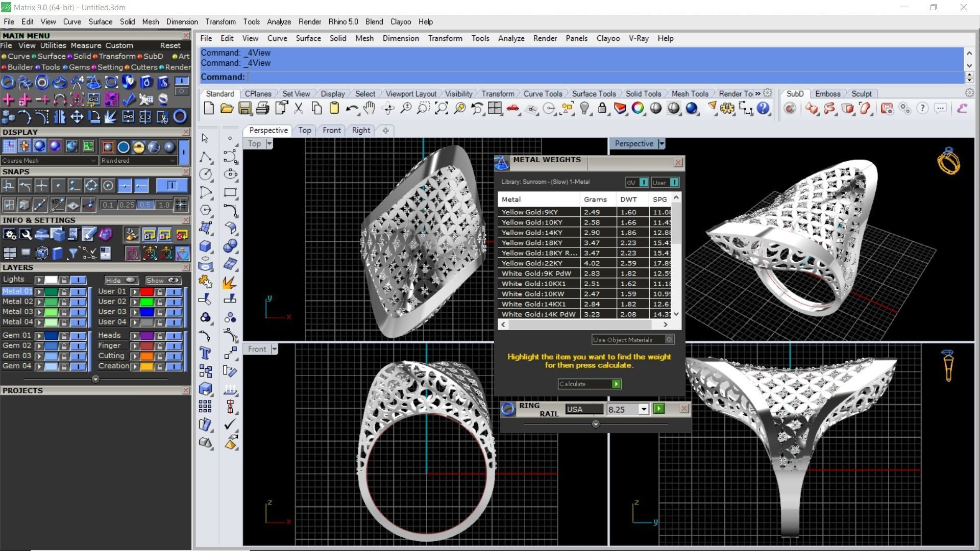The image size is (980, 551).
Task: Click the Hide layers button
Action: pos(121,280)
